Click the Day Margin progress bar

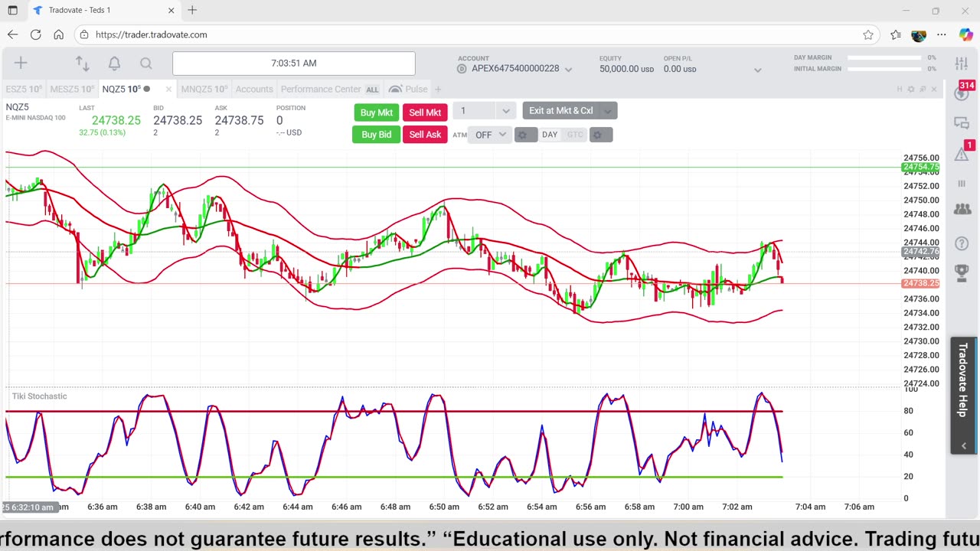[x=884, y=57]
